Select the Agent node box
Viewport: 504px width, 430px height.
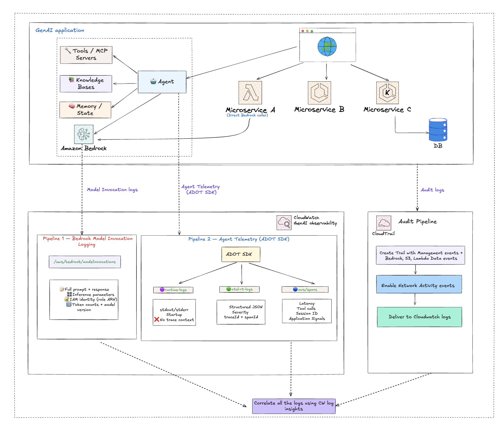pos(162,82)
